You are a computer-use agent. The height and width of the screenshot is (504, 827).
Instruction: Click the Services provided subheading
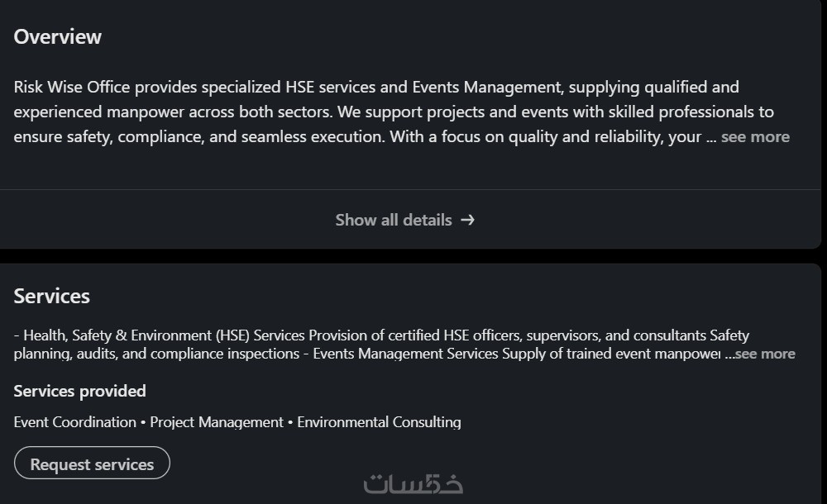[x=79, y=391]
